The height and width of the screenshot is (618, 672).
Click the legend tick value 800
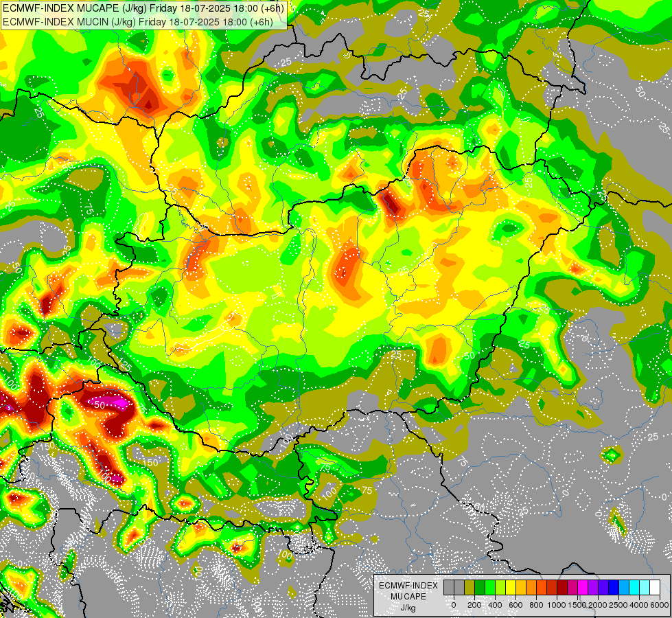point(537,605)
